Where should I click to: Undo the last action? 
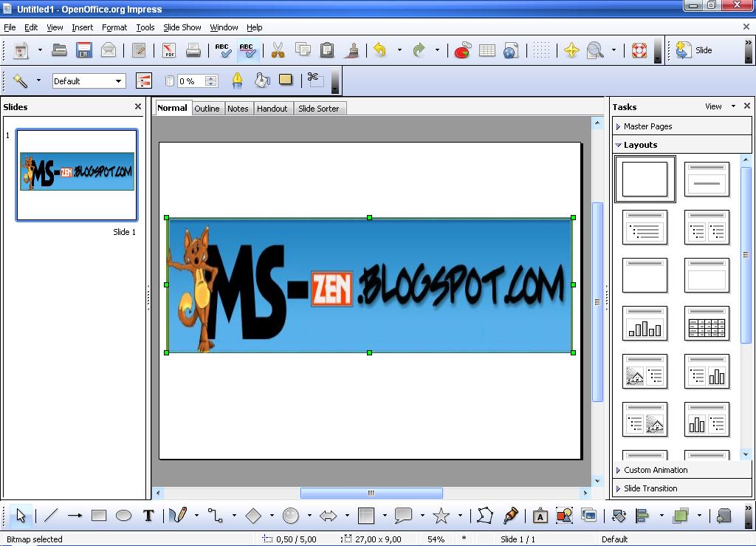click(x=380, y=50)
